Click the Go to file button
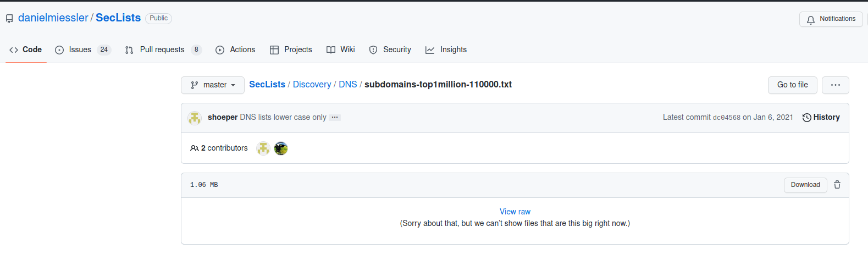Viewport: 868px width, 254px height. tap(792, 85)
